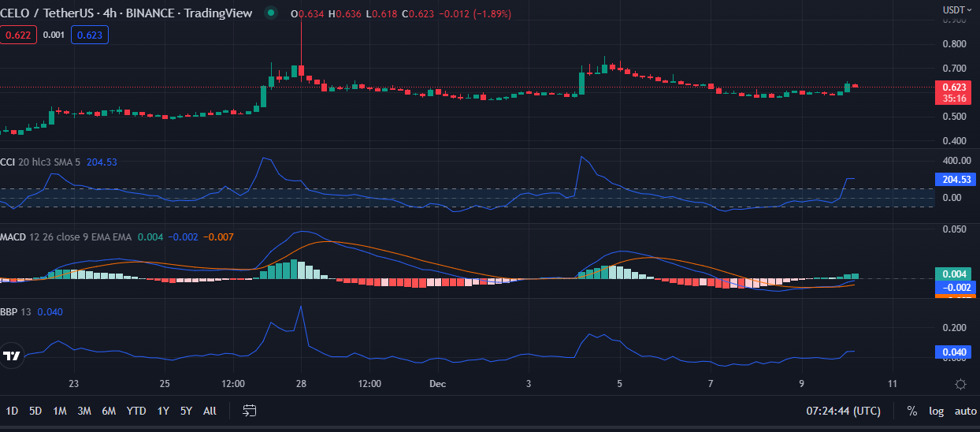This screenshot has height=432, width=980.
Task: Select the YTD time range
Action: [x=136, y=411]
